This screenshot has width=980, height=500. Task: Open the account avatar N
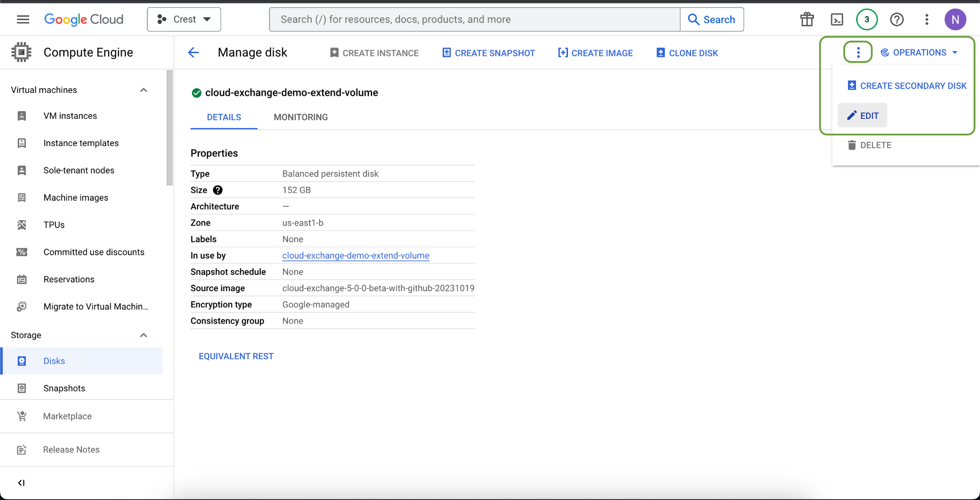click(955, 19)
